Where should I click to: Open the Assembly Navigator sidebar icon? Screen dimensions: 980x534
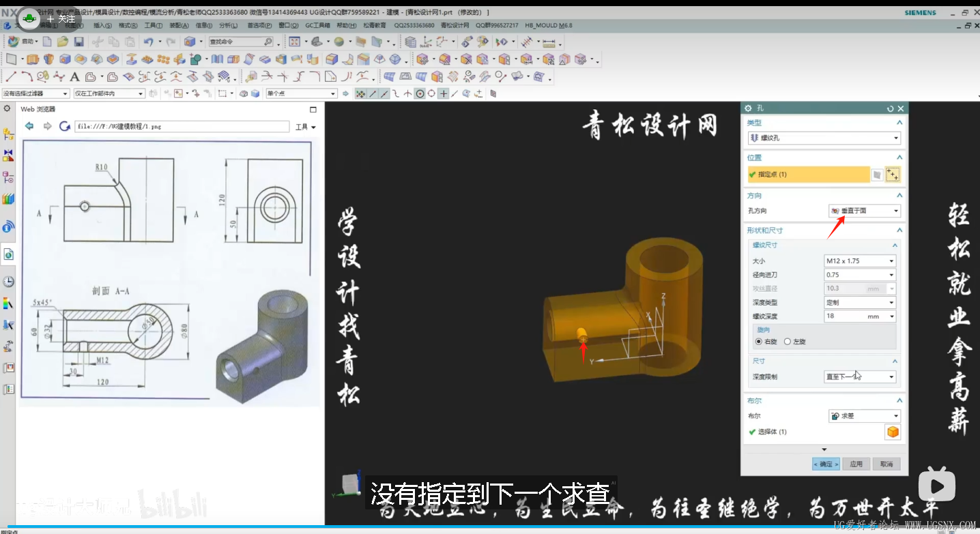coord(8,134)
